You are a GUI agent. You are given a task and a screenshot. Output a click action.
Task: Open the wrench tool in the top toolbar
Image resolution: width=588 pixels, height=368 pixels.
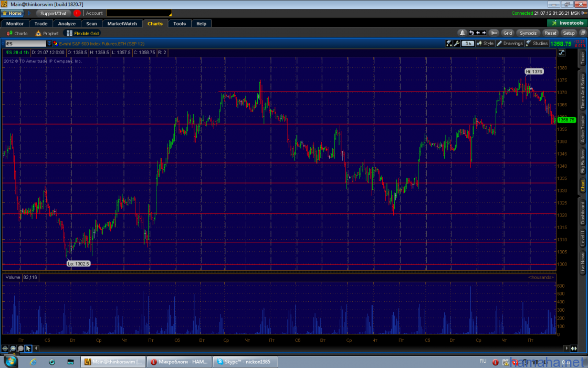tap(494, 33)
